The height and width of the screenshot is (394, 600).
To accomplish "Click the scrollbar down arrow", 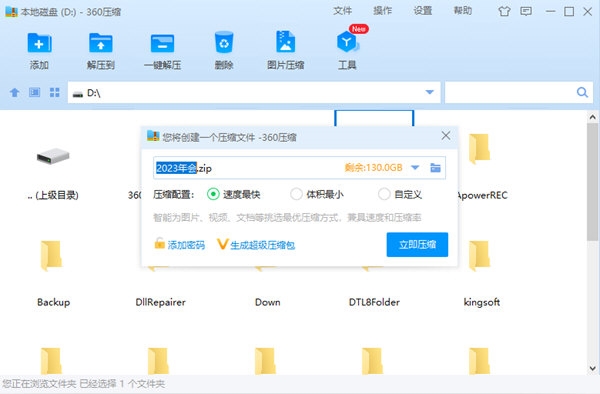I will (x=592, y=368).
